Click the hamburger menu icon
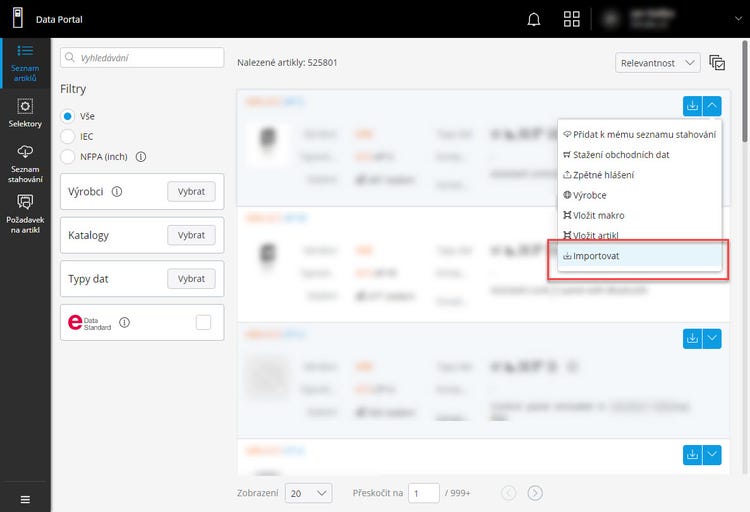750x512 pixels. [x=25, y=499]
